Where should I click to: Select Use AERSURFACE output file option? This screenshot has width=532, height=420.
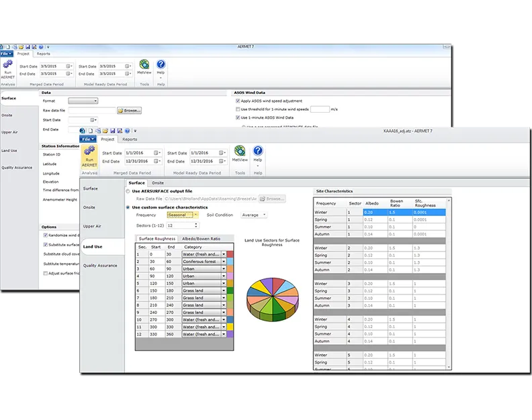128,191
